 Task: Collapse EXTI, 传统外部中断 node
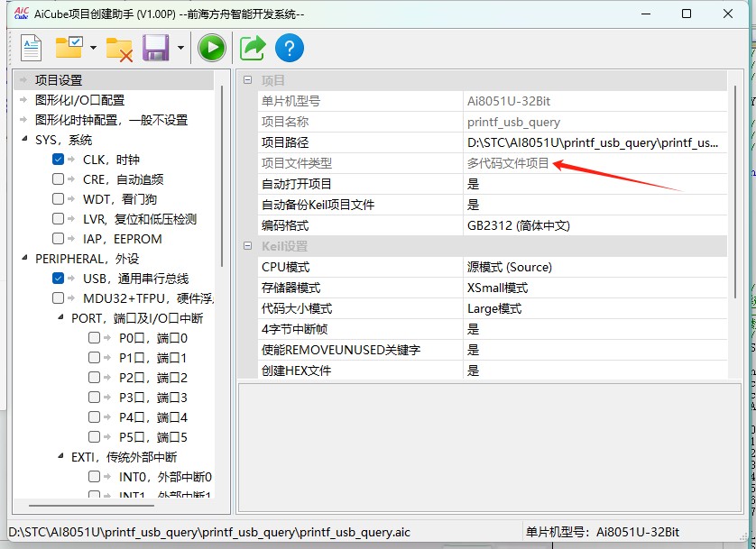[x=60, y=456]
